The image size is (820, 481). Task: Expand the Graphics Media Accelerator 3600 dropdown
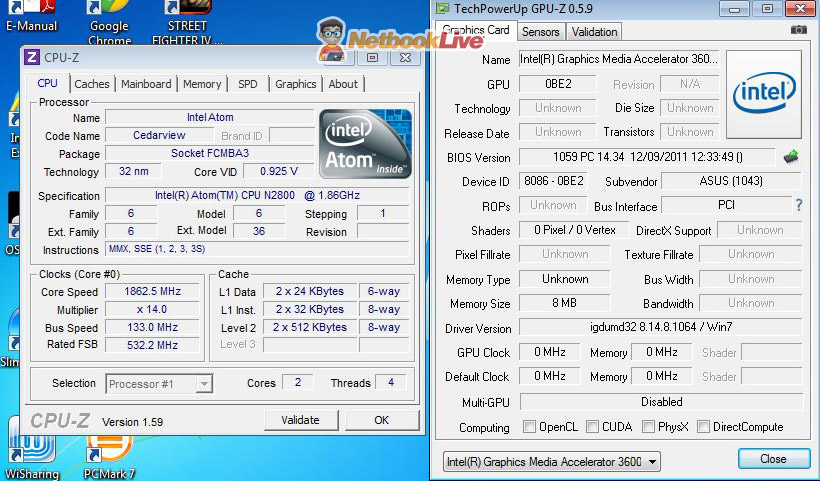pyautogui.click(x=552, y=462)
